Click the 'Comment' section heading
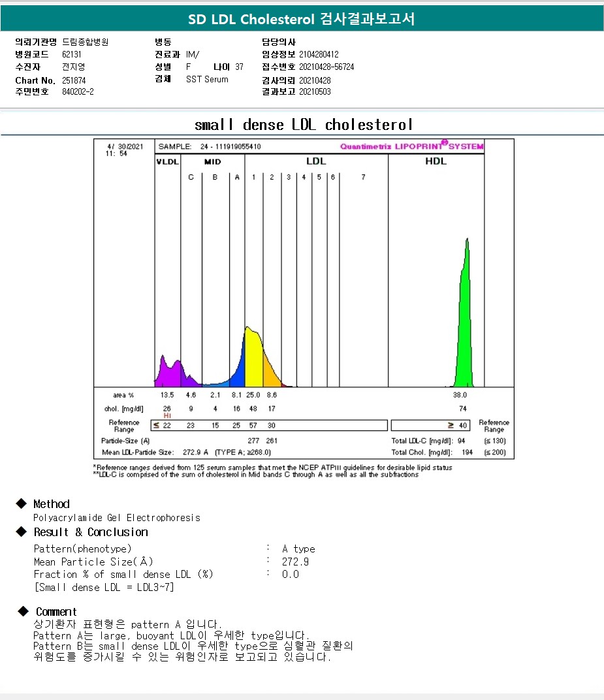 click(x=56, y=612)
